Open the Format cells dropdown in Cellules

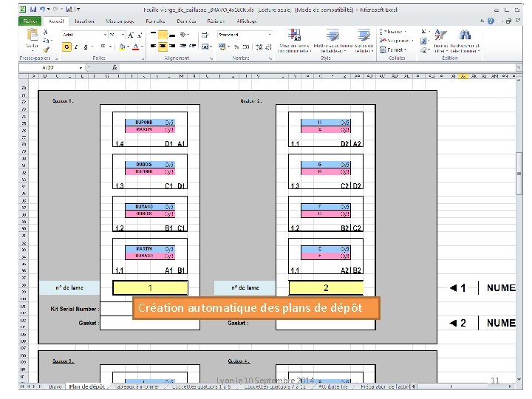393,50
